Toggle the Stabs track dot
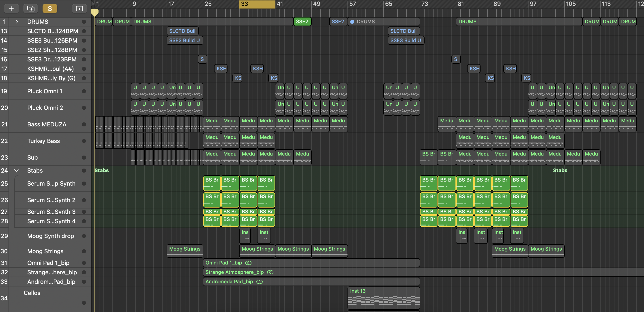The width and height of the screenshot is (644, 312). [84, 171]
